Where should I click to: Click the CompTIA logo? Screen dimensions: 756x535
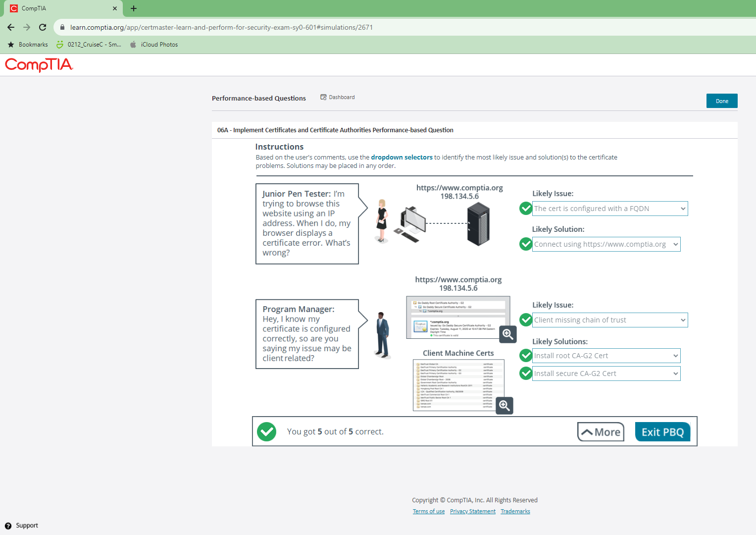39,65
